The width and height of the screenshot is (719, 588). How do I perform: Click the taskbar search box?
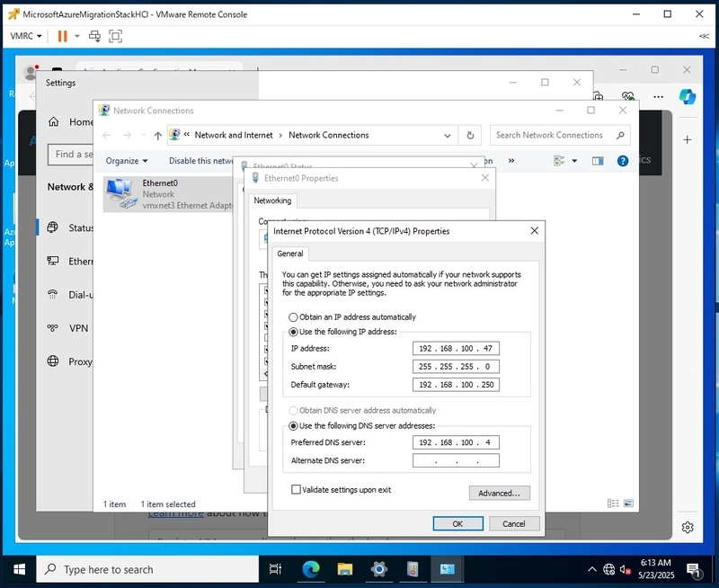coord(147,570)
